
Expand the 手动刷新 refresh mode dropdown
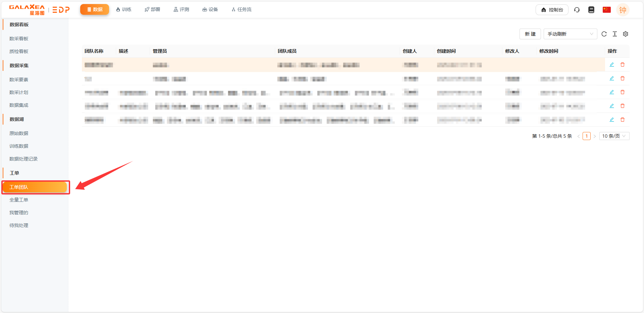[x=570, y=34]
